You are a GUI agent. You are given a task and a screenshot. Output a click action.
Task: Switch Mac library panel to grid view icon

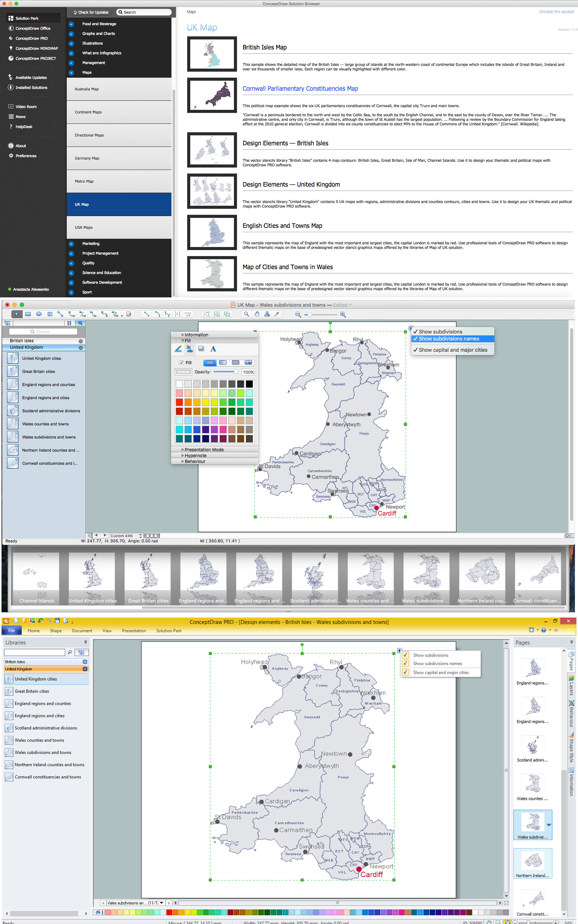tap(69, 323)
